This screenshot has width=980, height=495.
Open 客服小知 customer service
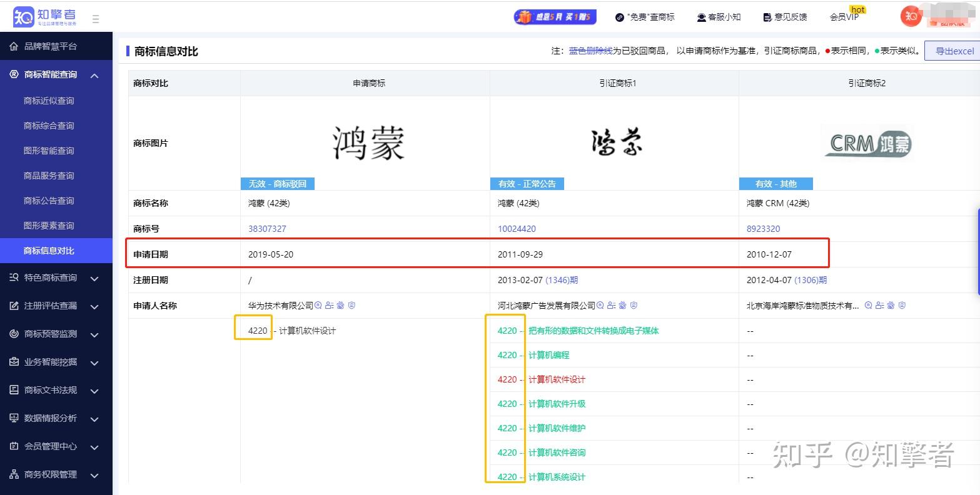(719, 17)
